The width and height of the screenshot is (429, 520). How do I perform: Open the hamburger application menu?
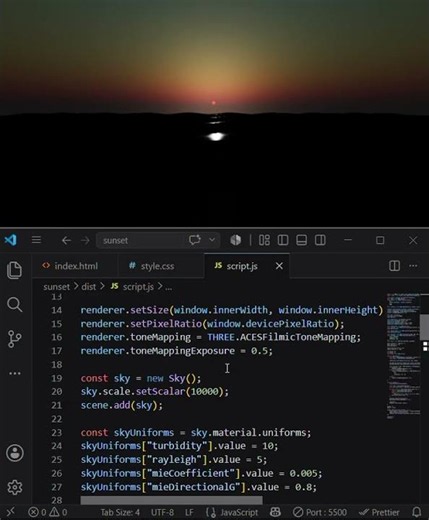point(36,240)
